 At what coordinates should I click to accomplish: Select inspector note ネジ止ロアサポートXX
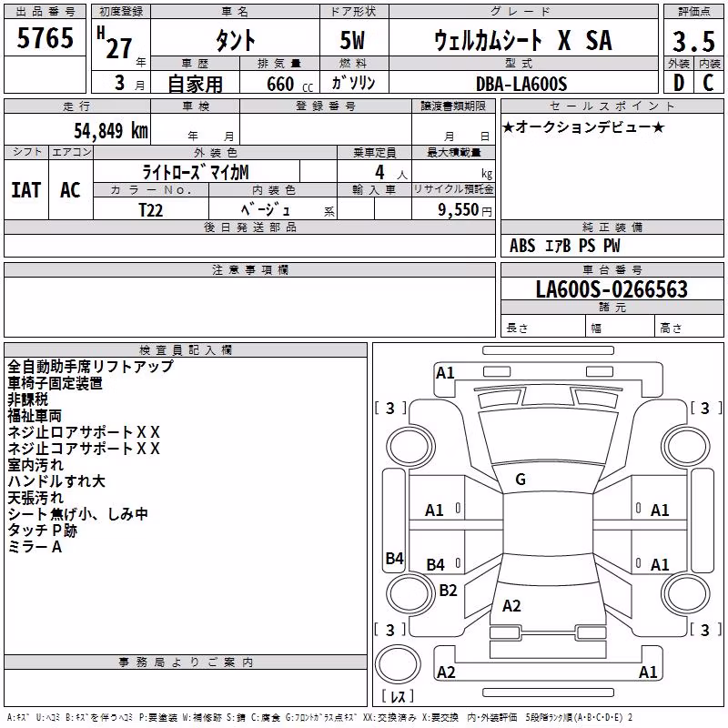84,431
